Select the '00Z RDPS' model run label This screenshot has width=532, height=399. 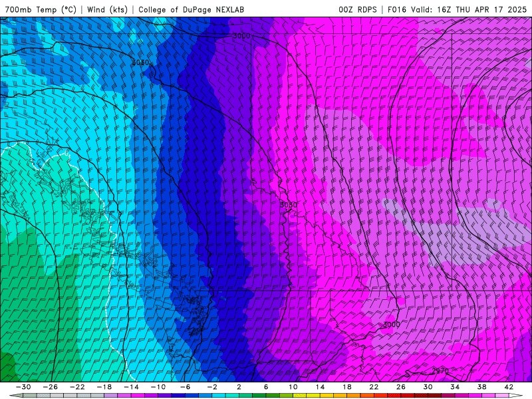[x=357, y=9]
